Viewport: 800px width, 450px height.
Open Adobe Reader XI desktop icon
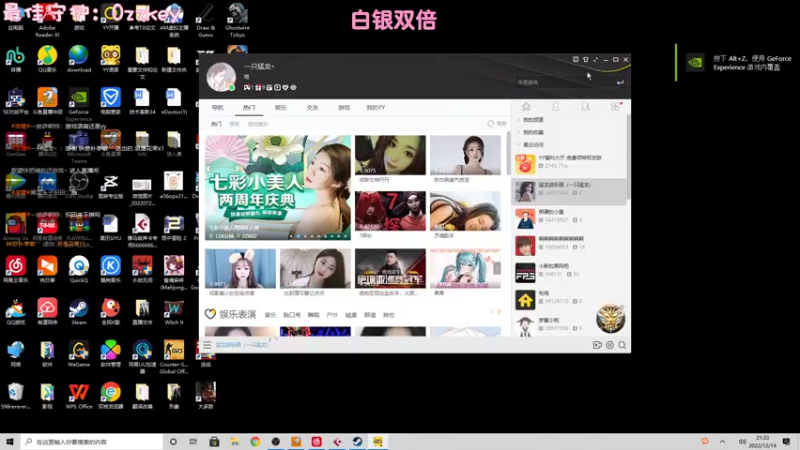tap(47, 20)
